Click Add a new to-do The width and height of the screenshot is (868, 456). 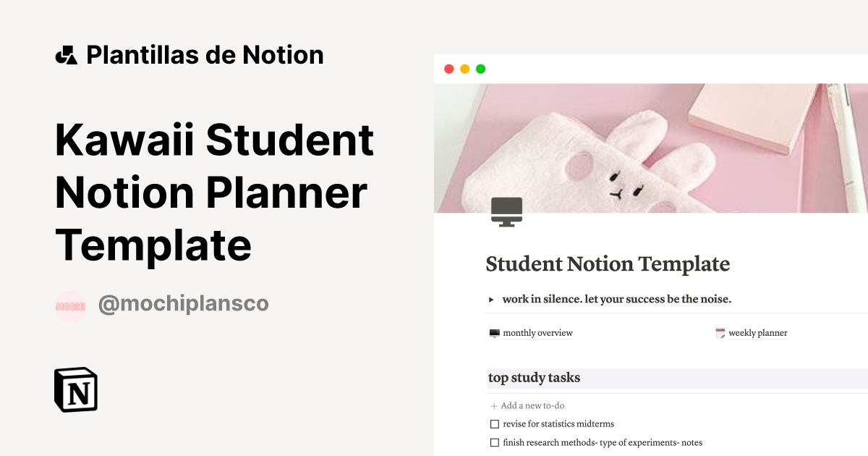point(532,405)
